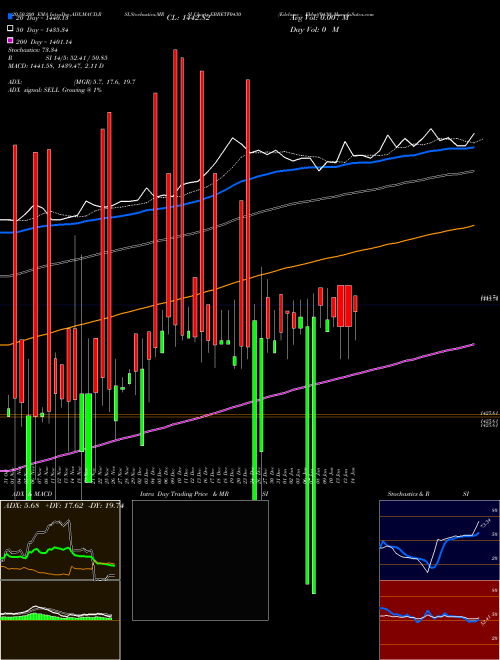The width and height of the screenshot is (500, 660).
Task: Click the blue 20 Day EMA legend swatch
Action: click(10, 18)
